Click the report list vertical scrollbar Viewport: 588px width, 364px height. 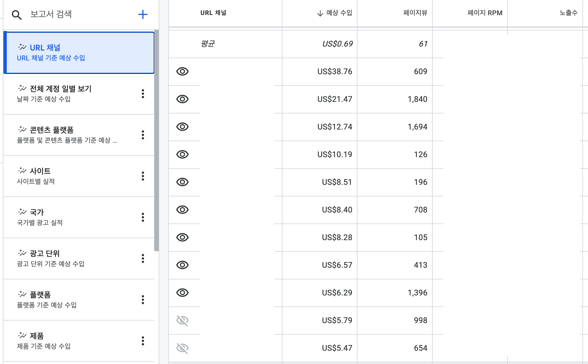pos(156,141)
